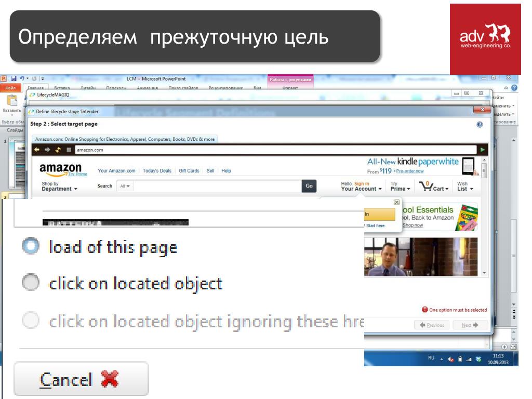Click the 'Shop now' link
Image resolution: width=532 pixels, height=399 pixels.
pos(413,225)
